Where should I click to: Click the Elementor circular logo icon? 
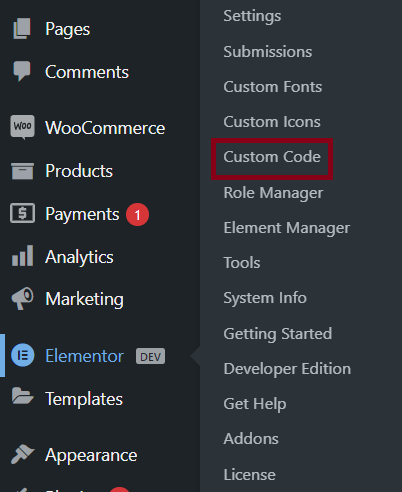pos(23,355)
